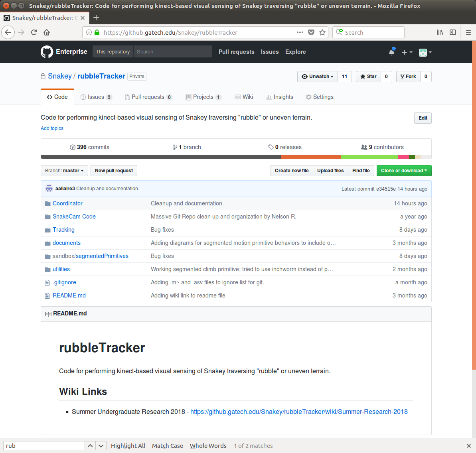
Task: Open the Firefox hamburger menu
Action: click(468, 32)
